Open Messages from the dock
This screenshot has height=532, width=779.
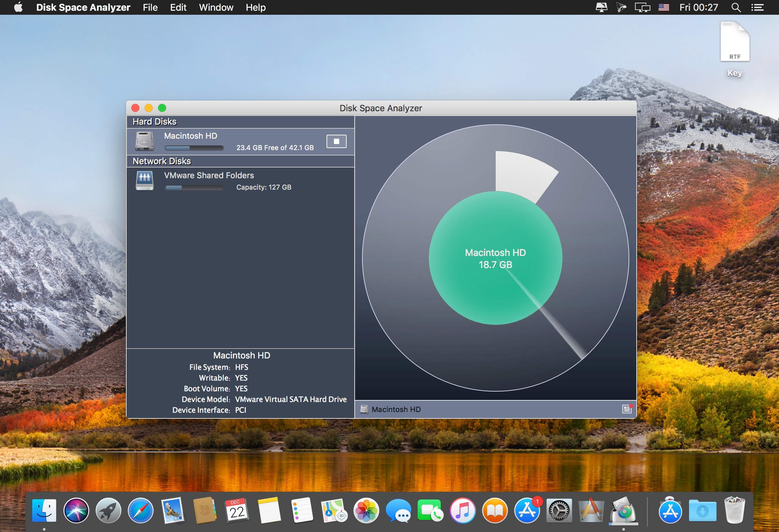398,510
